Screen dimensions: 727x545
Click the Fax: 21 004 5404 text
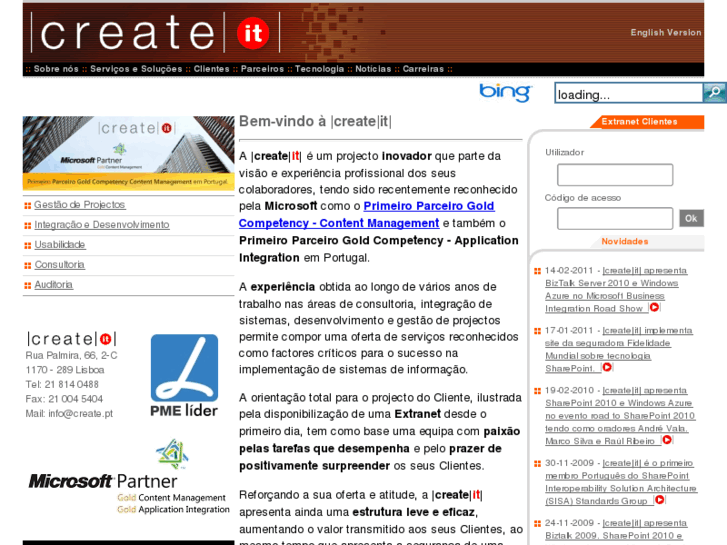[x=64, y=399]
